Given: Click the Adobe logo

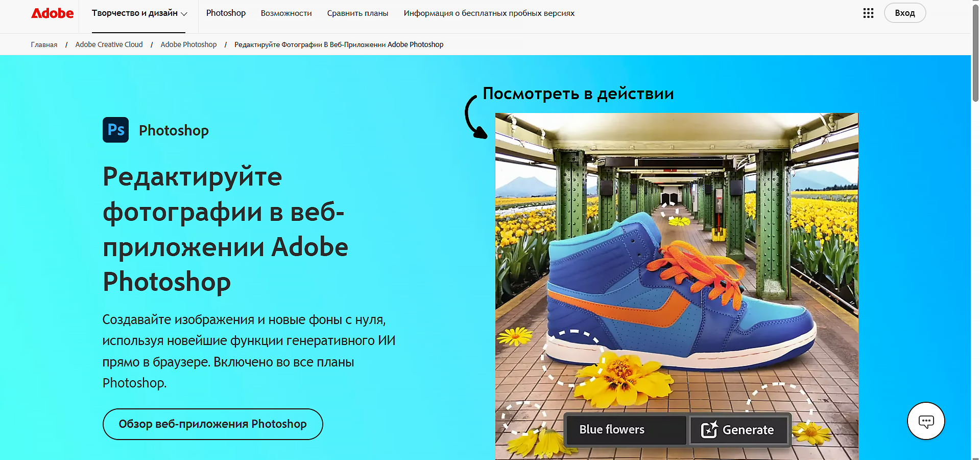Looking at the screenshot, I should coord(52,13).
